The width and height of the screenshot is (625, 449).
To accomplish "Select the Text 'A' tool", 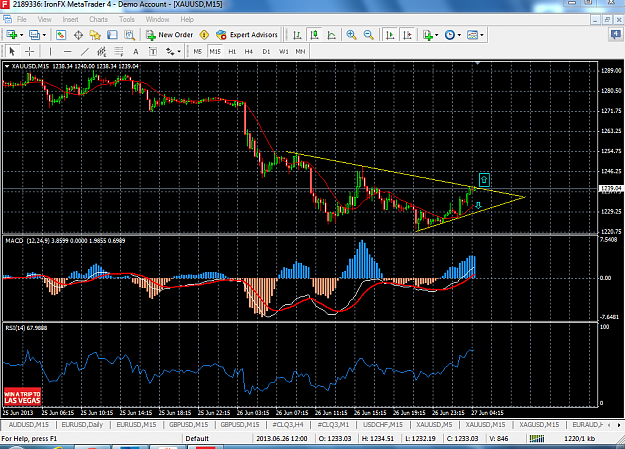I will pyautogui.click(x=136, y=51).
